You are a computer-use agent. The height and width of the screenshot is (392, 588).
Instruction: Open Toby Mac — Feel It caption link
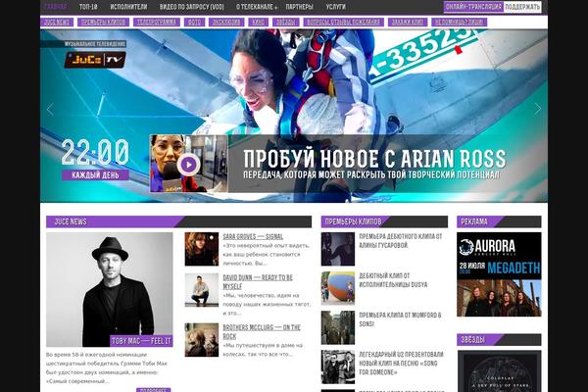pyautogui.click(x=141, y=341)
